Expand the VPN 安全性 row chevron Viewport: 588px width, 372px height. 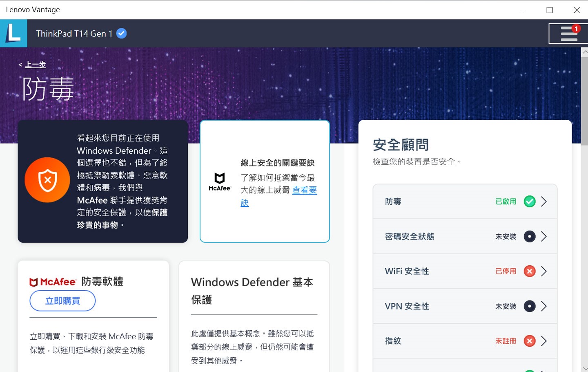click(x=544, y=306)
